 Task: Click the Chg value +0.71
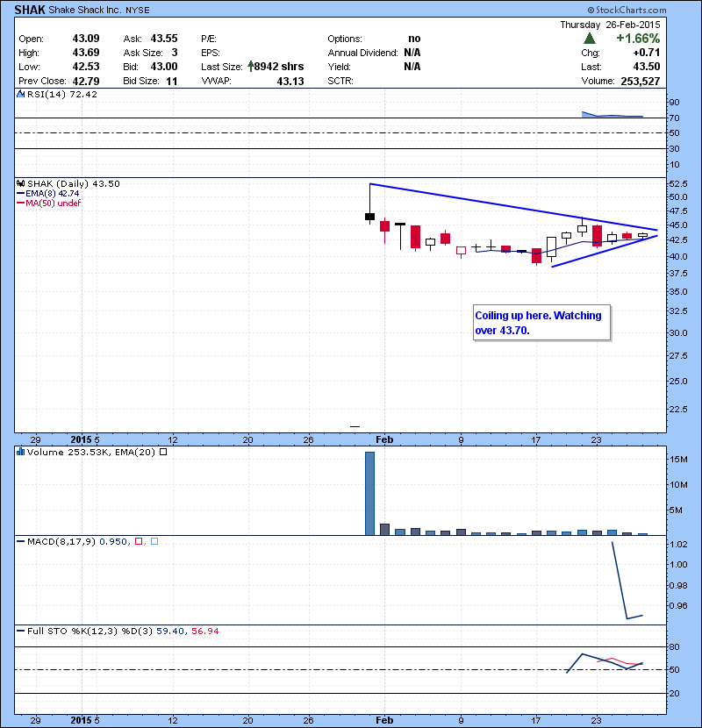click(646, 53)
